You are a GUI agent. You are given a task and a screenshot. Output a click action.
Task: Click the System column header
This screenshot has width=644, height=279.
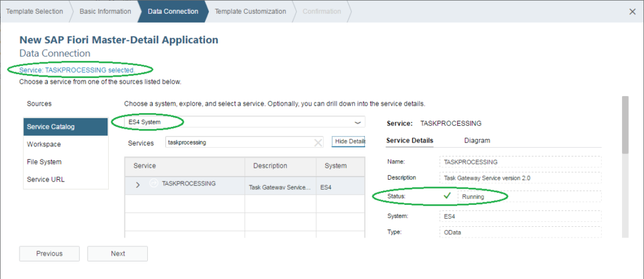(340, 166)
